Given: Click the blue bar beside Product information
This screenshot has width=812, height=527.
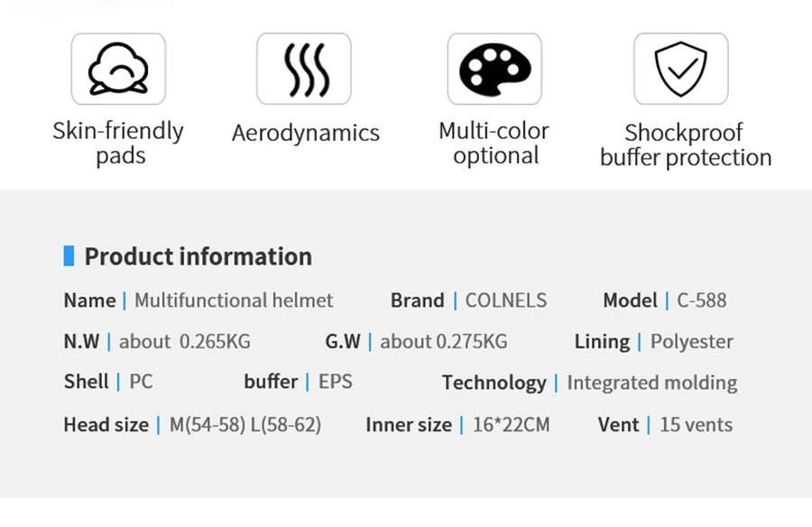Looking at the screenshot, I should click(x=69, y=256).
